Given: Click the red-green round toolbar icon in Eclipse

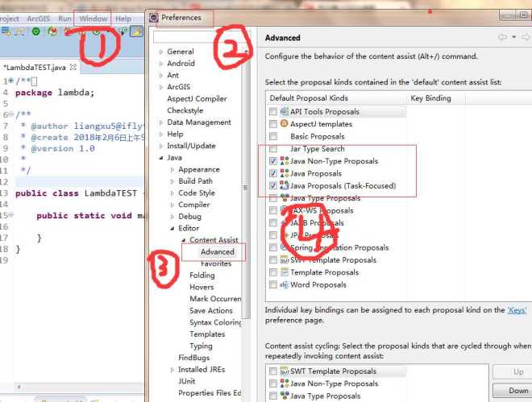Looking at the screenshot, I should (x=52, y=31).
